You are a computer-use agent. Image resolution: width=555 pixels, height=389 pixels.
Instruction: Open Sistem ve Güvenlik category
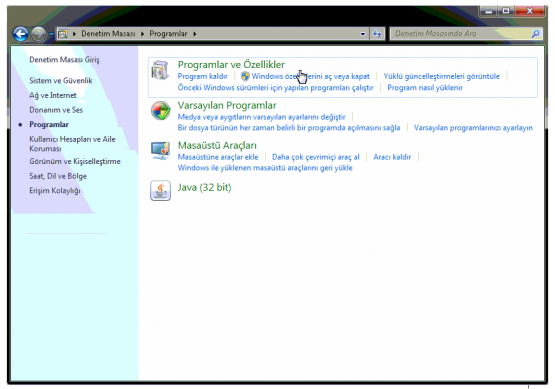tap(61, 81)
